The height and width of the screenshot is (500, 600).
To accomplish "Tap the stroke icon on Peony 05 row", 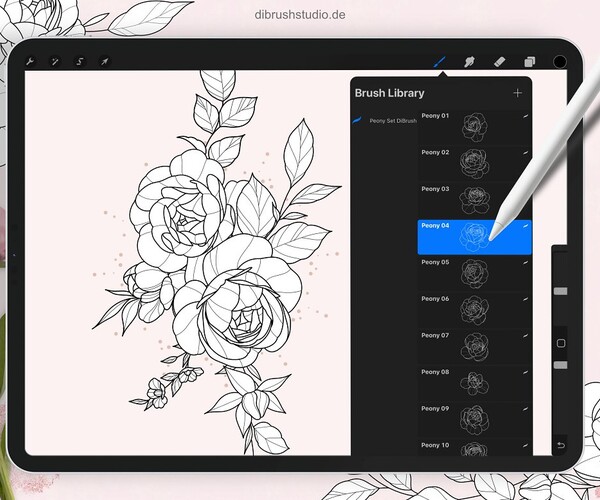I will [x=525, y=262].
